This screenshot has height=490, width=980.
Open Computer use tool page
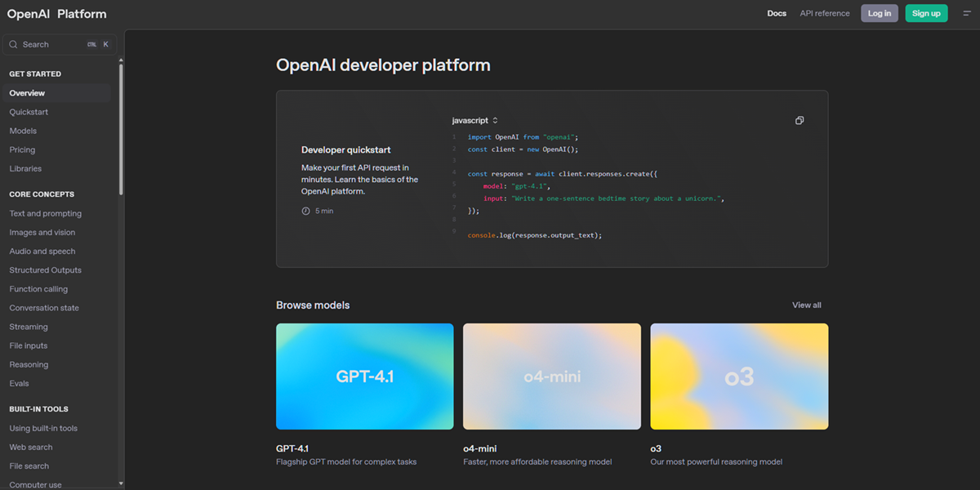click(35, 484)
